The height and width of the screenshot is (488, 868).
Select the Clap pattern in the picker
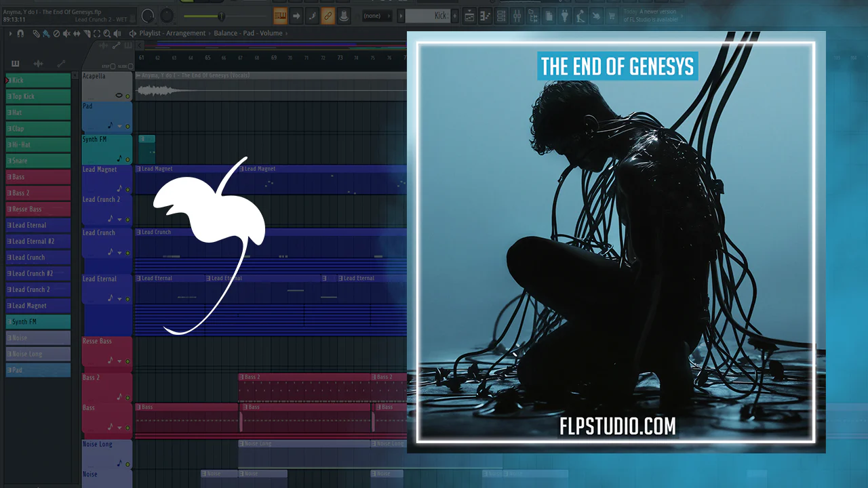38,129
